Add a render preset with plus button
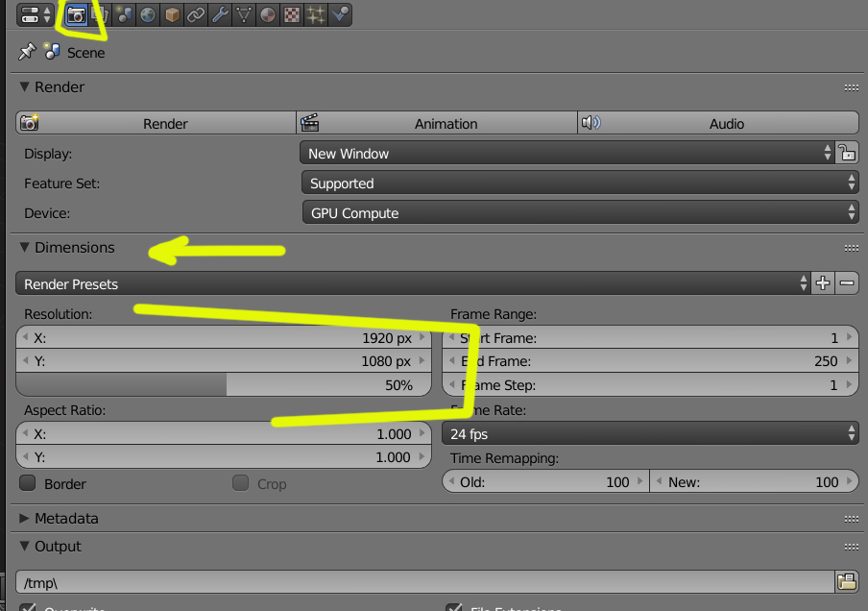Image resolution: width=868 pixels, height=611 pixels. coord(823,283)
